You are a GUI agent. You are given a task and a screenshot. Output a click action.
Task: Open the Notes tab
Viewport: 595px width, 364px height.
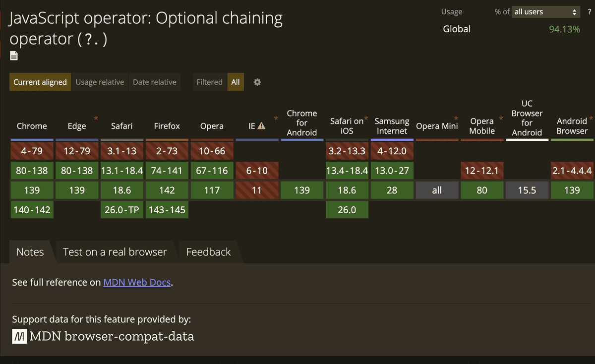tap(30, 252)
